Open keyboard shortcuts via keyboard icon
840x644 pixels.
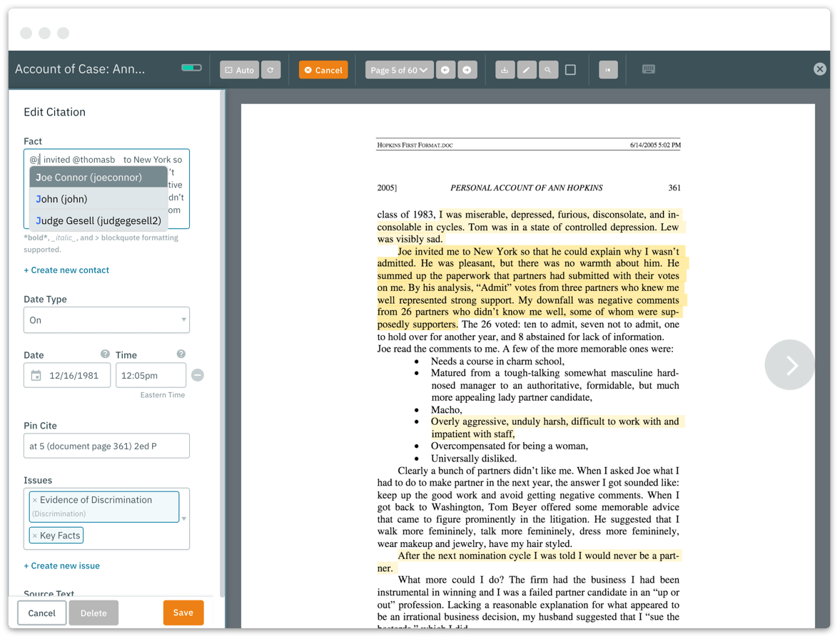[x=648, y=68]
